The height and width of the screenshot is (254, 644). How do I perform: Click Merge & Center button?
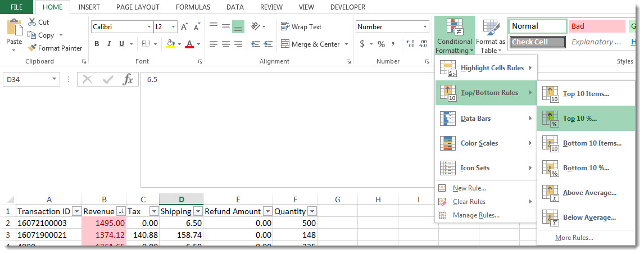click(310, 44)
